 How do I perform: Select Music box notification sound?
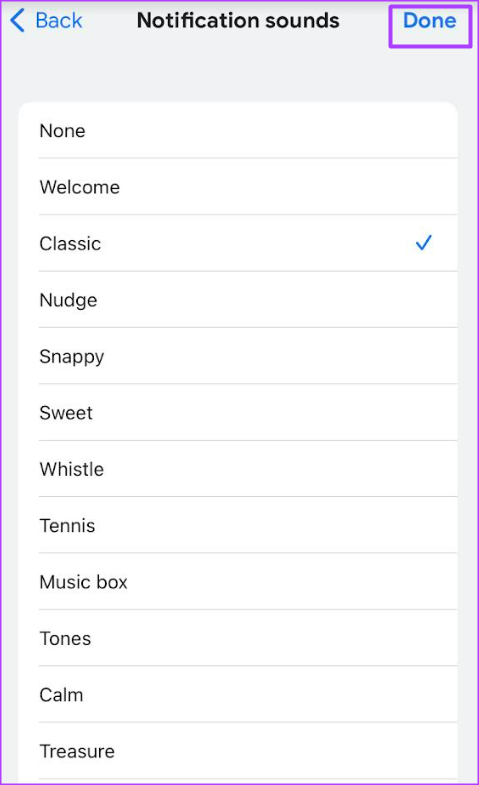click(x=238, y=582)
